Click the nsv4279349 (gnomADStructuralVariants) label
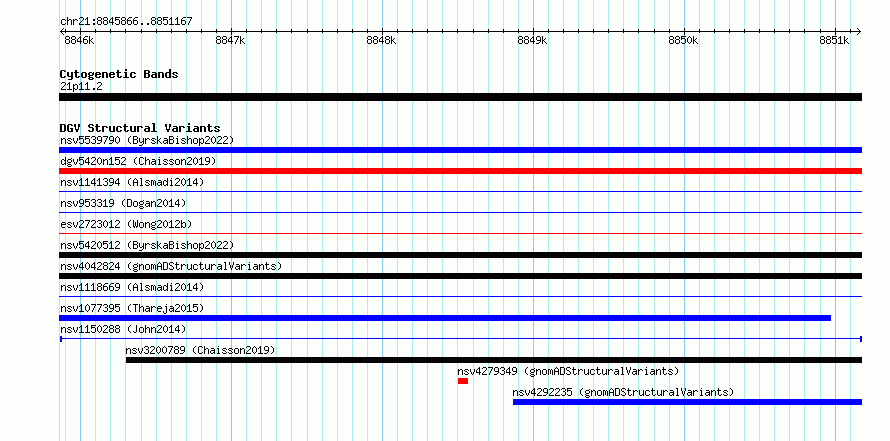Screen dimensions: 890x441 tap(568, 371)
